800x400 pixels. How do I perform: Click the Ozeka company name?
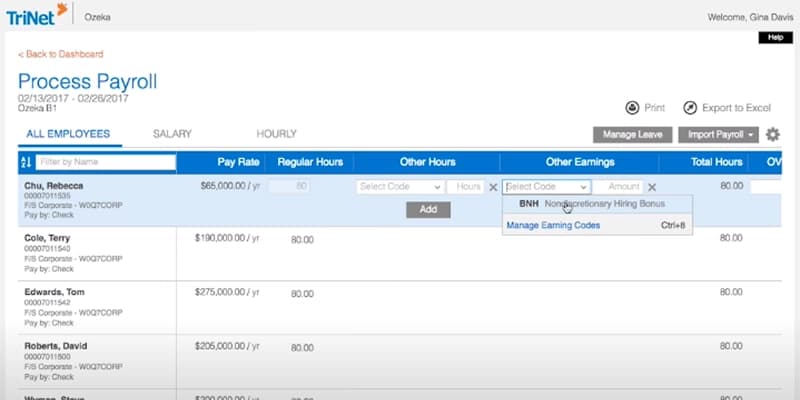tap(97, 17)
